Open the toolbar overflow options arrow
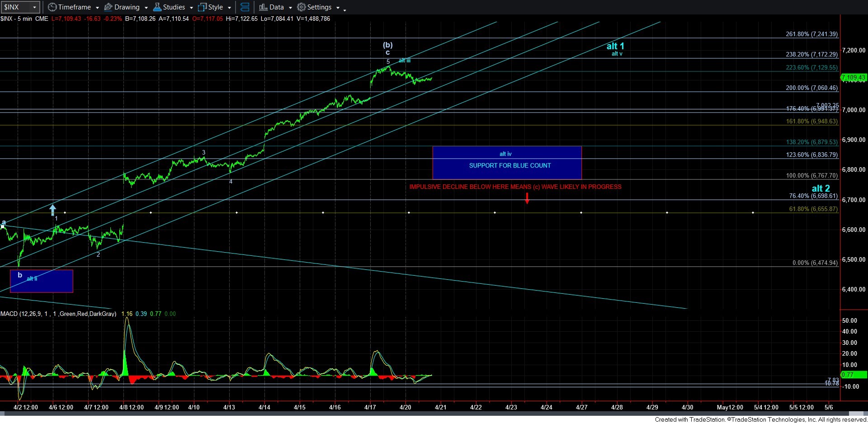868x423 pixels. 345,9
